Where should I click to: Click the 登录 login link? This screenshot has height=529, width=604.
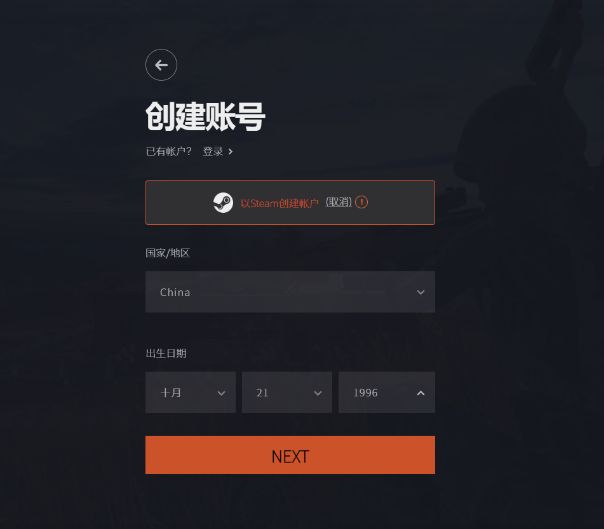pos(213,151)
